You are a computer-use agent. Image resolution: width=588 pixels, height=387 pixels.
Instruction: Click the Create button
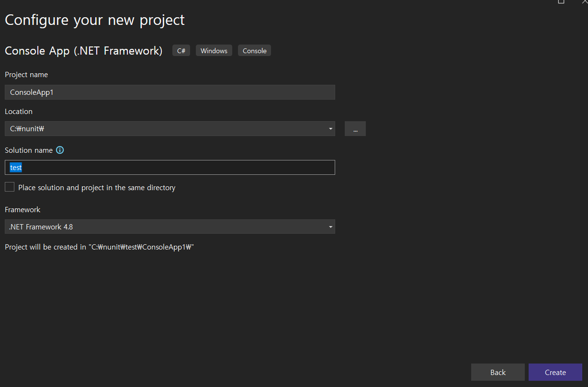[555, 372]
